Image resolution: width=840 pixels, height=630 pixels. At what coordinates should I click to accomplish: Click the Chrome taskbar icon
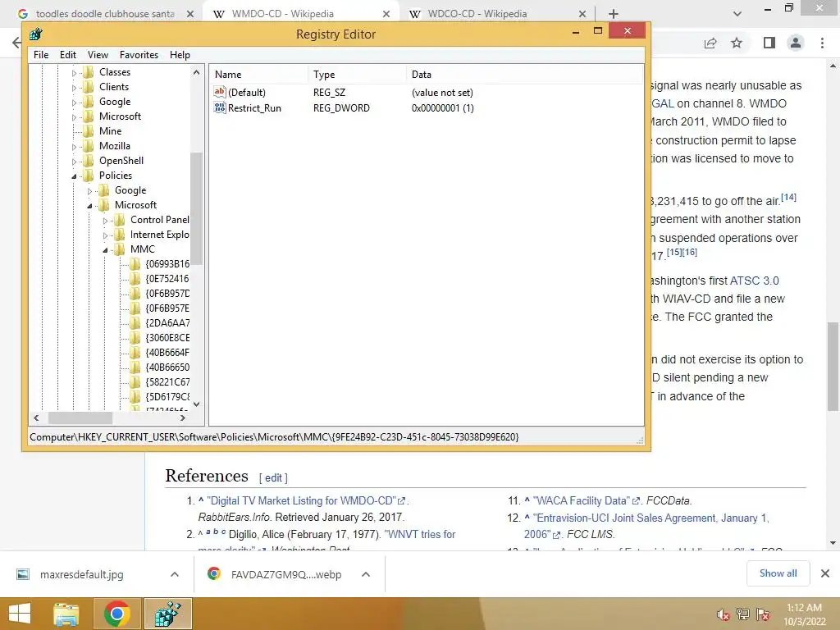pyautogui.click(x=117, y=614)
